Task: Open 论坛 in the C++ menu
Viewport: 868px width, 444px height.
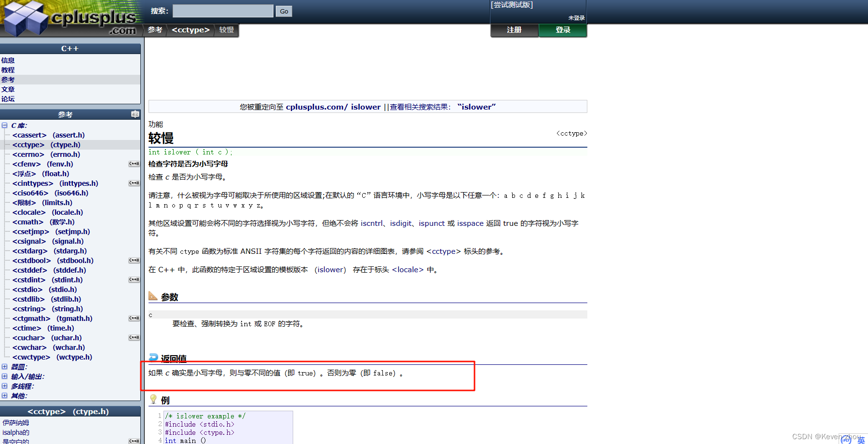Action: pos(8,99)
